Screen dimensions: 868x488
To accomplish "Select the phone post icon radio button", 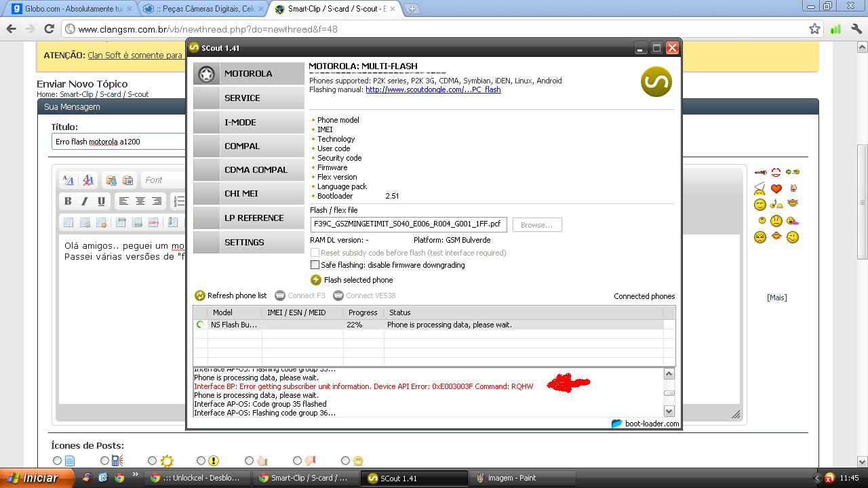I will tap(104, 461).
